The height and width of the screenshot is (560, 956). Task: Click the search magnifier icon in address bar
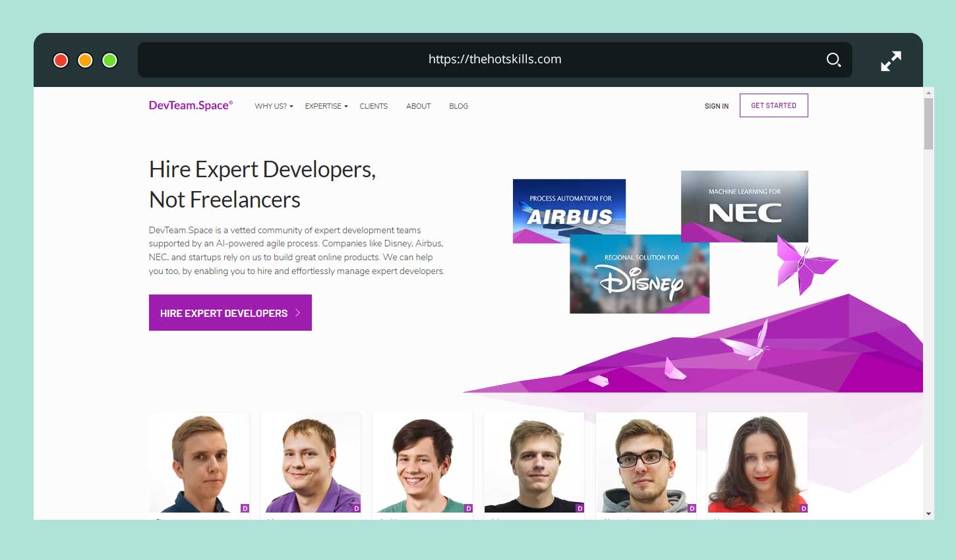(833, 60)
